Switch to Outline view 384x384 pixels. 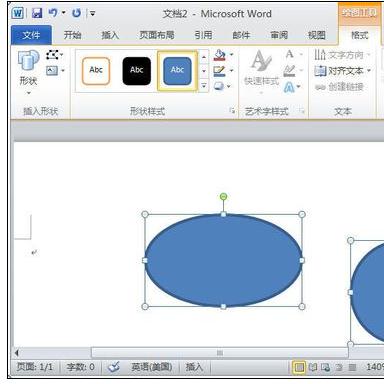(339, 367)
